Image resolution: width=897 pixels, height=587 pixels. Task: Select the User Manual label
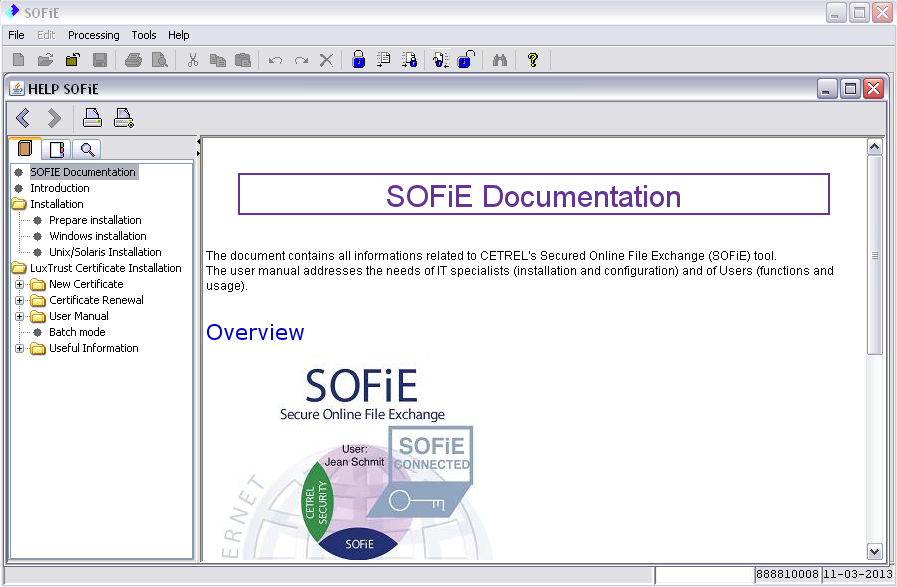pyautogui.click(x=79, y=316)
